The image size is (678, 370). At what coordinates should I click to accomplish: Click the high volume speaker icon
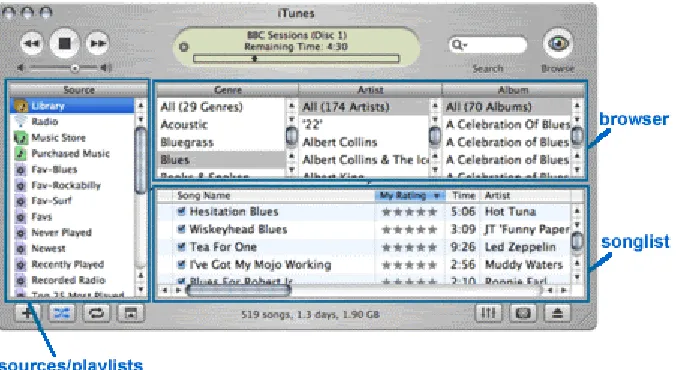pos(106,67)
